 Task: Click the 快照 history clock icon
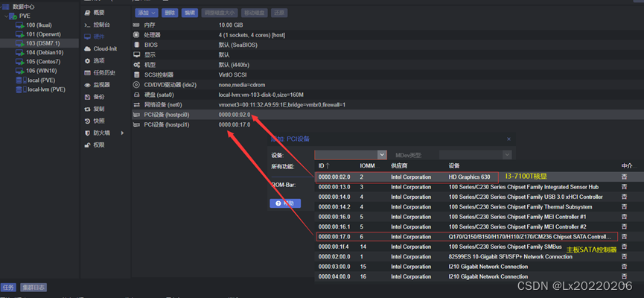[87, 121]
